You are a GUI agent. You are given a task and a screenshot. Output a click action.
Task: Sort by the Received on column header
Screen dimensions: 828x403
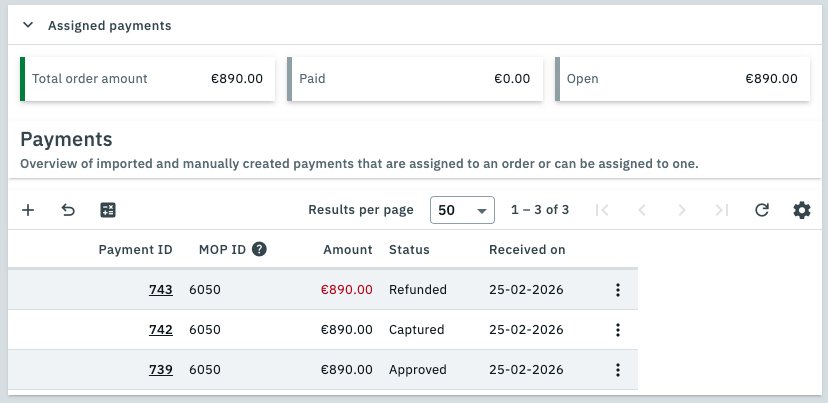tap(526, 250)
